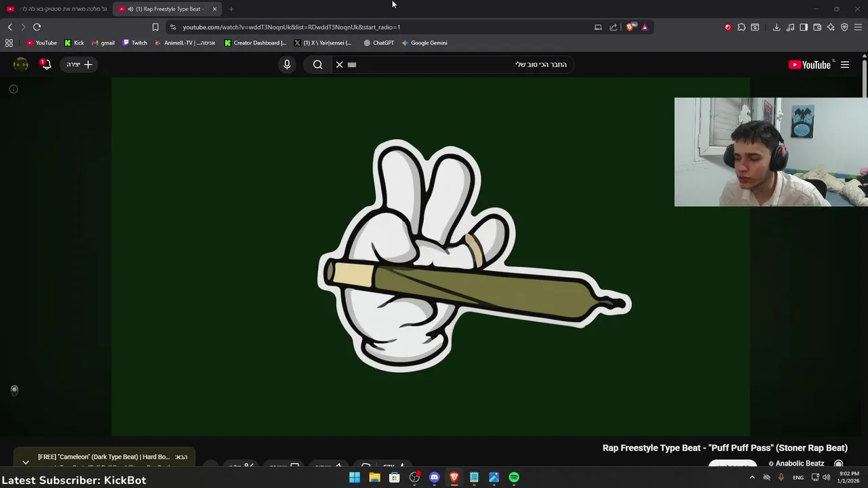Screen dimensions: 868x488
Task: Click the YouTube search text field
Action: [461, 64]
